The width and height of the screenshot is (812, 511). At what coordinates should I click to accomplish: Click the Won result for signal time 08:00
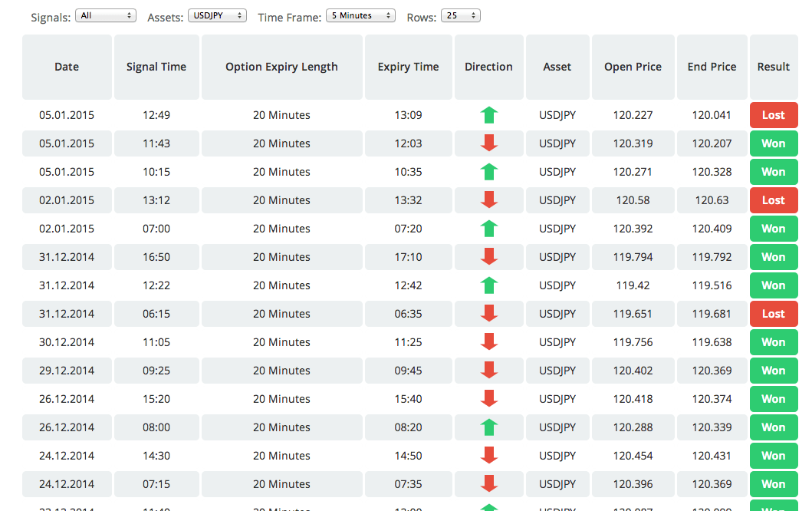(x=774, y=427)
